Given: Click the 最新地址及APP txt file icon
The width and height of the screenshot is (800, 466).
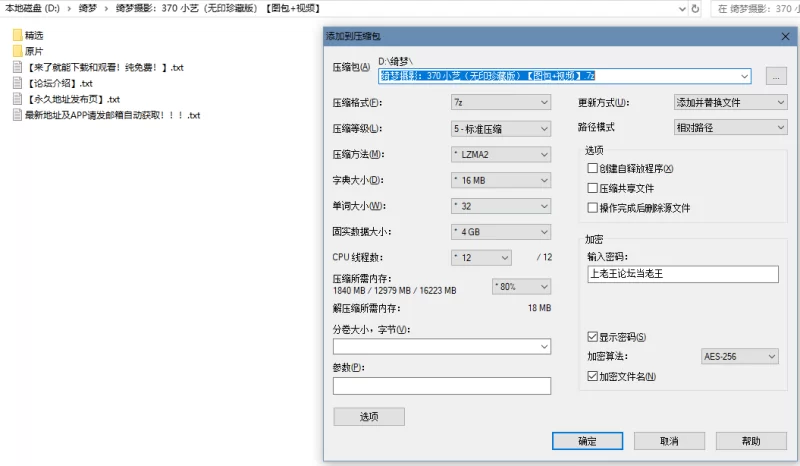Looking at the screenshot, I should pos(17,115).
